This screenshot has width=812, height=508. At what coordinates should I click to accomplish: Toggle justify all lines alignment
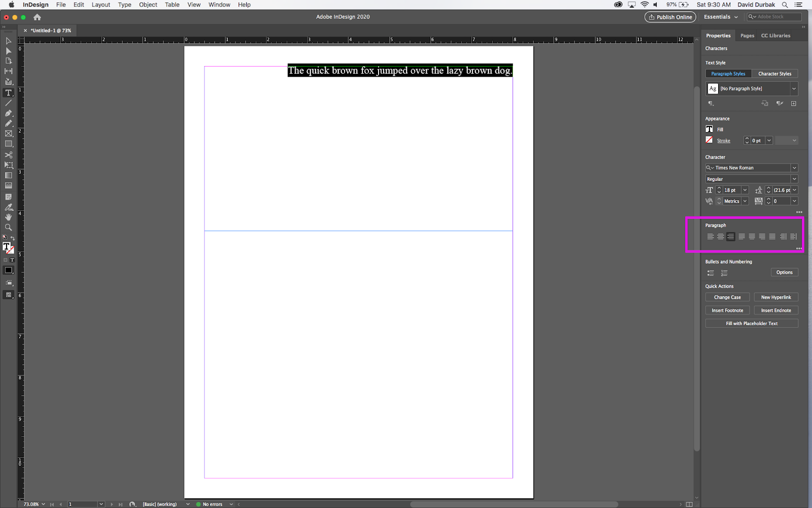coord(771,236)
